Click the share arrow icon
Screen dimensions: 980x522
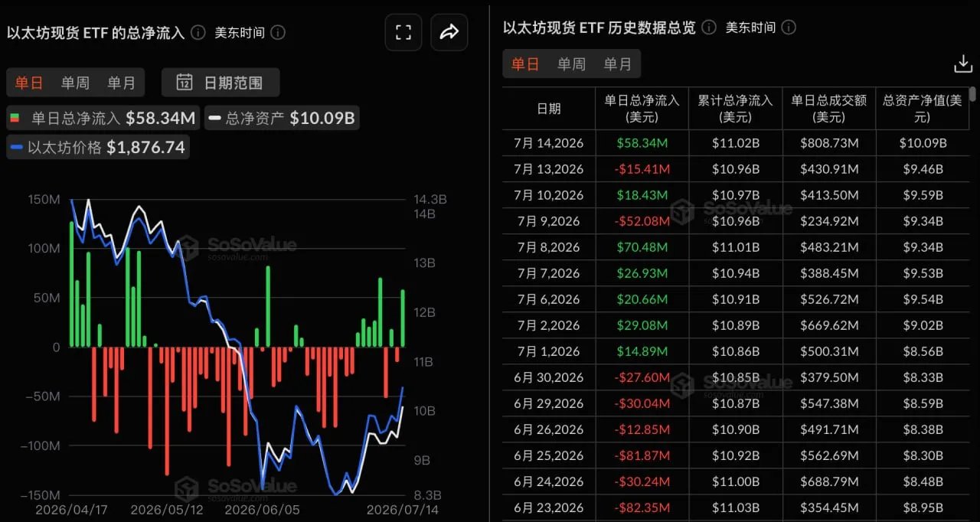[449, 32]
